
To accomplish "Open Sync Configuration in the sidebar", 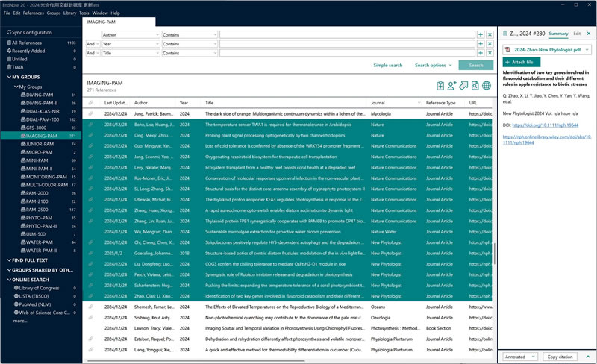I will point(31,33).
